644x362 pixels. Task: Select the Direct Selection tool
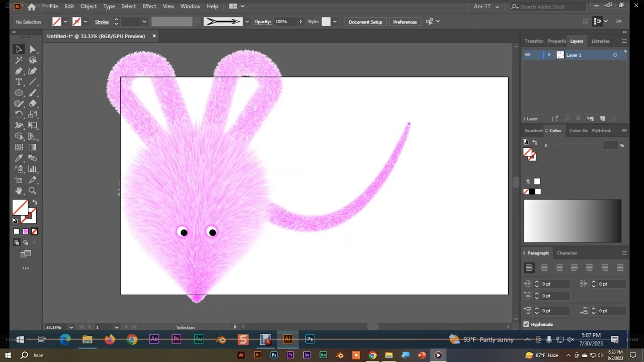[x=33, y=49]
